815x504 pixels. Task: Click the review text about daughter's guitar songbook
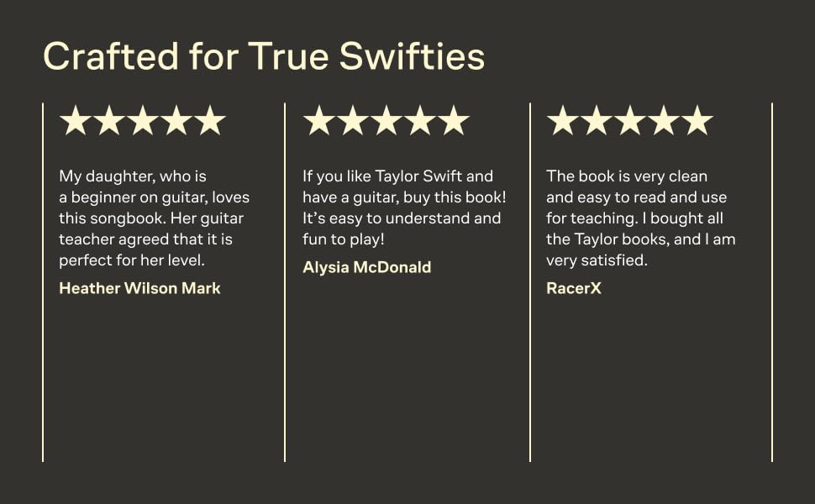(154, 218)
